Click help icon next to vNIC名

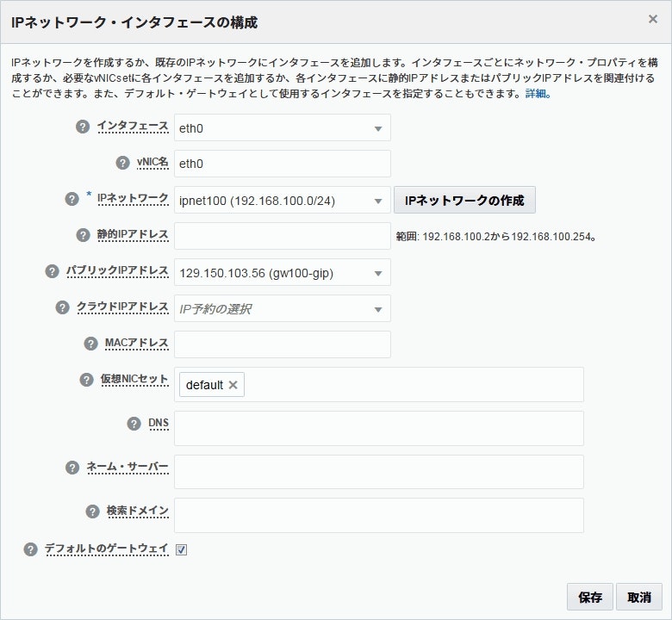(122, 163)
